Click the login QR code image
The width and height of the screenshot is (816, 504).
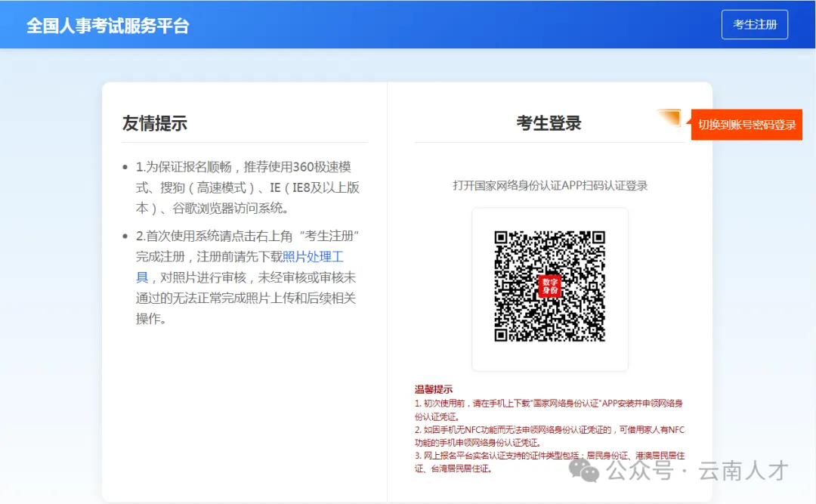pyautogui.click(x=549, y=286)
